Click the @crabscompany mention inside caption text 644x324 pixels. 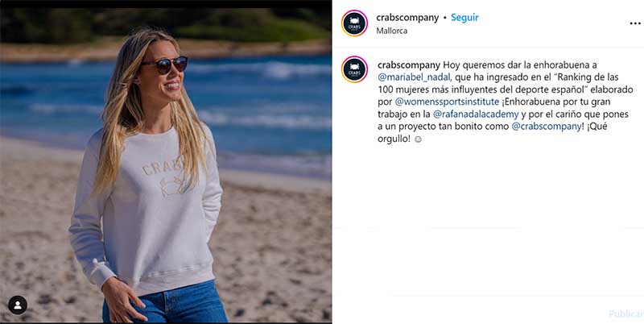coord(547,127)
